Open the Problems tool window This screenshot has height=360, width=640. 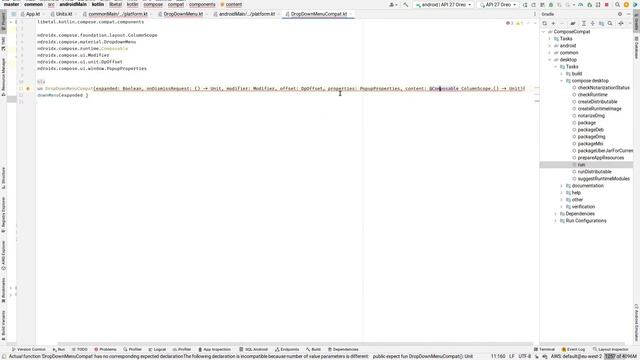click(105, 349)
